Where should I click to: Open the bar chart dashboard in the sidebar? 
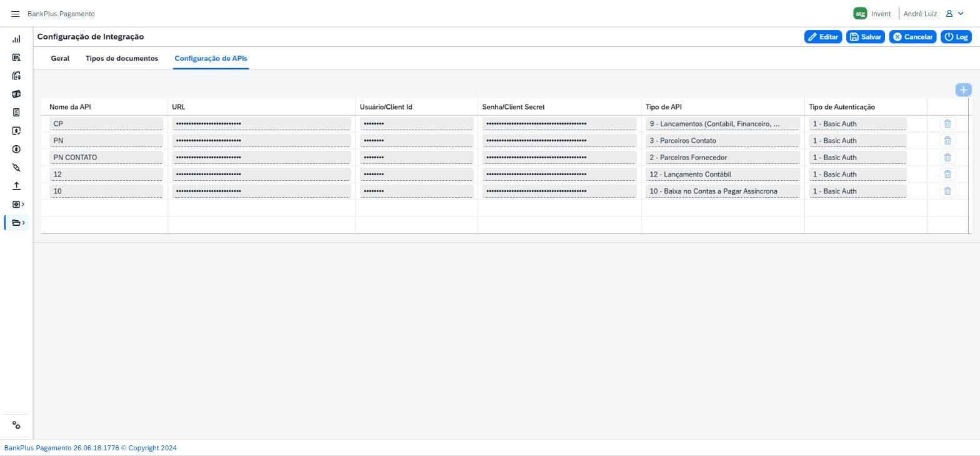click(16, 39)
